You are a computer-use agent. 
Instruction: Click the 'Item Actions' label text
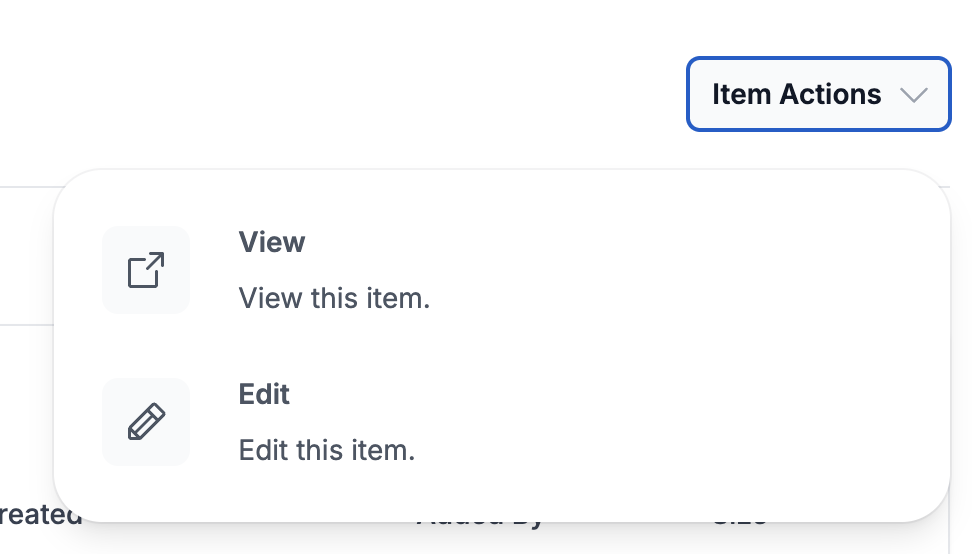point(797,94)
